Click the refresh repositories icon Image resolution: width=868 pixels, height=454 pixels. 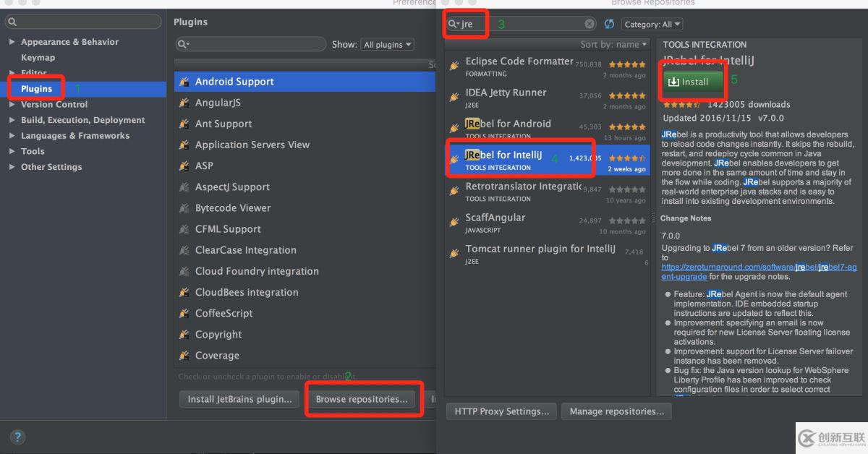pos(609,25)
